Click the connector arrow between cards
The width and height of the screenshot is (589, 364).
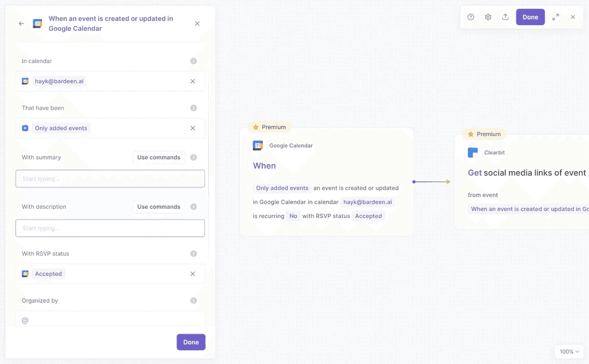(x=431, y=181)
